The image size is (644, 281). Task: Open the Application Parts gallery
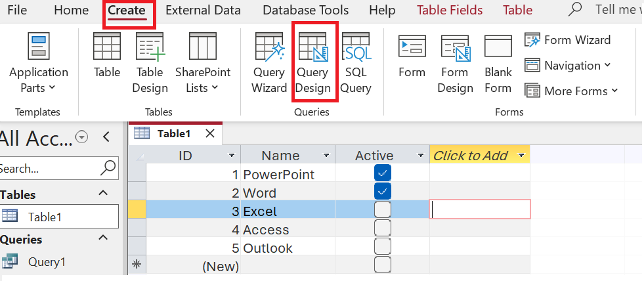(39, 63)
